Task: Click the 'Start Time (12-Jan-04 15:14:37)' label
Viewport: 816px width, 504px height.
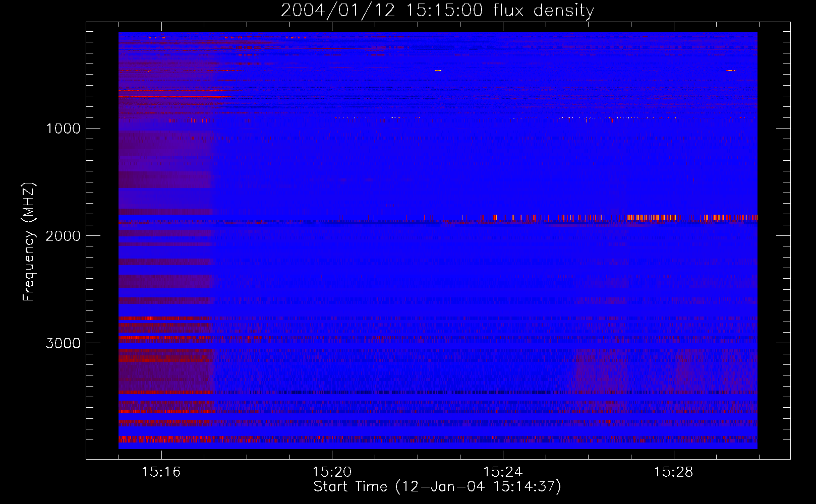Action: (437, 487)
